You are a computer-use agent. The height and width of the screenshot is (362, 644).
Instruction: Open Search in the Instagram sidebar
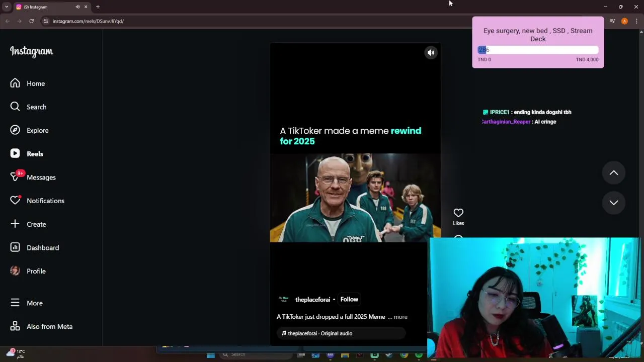pos(29,107)
